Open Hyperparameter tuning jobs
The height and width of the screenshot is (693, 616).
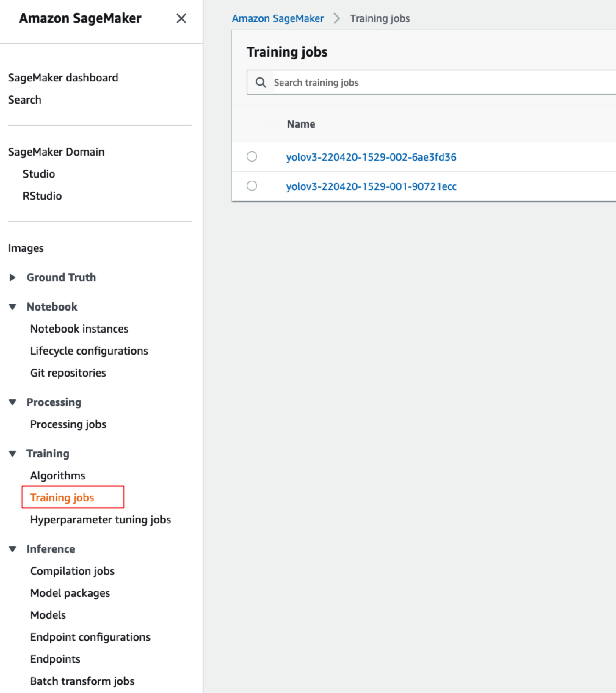[101, 520]
